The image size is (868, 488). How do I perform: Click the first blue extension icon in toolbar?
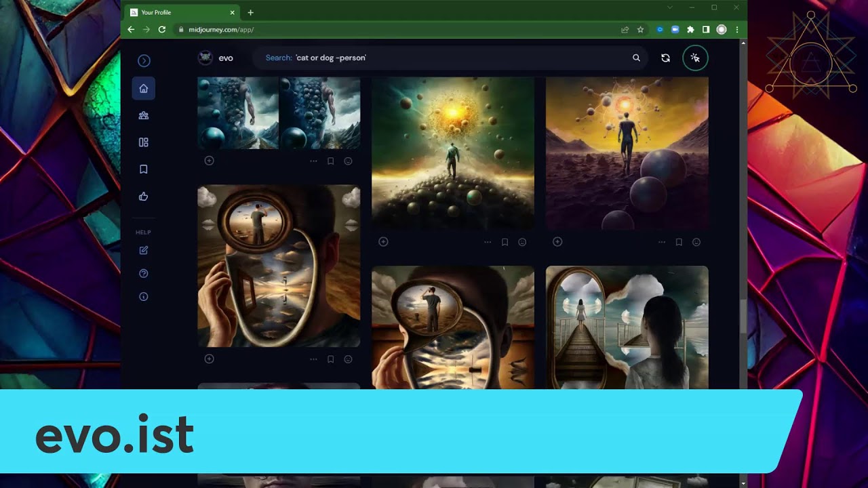click(660, 30)
